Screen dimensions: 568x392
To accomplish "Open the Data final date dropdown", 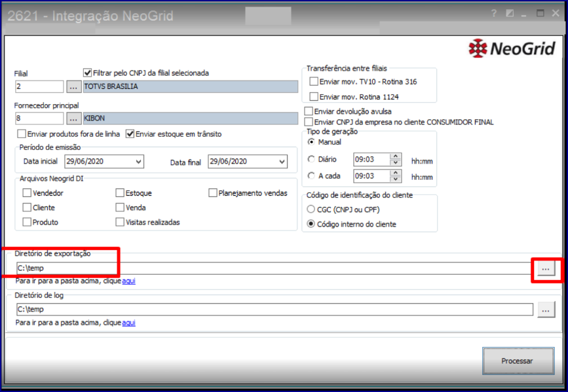I will 282,162.
